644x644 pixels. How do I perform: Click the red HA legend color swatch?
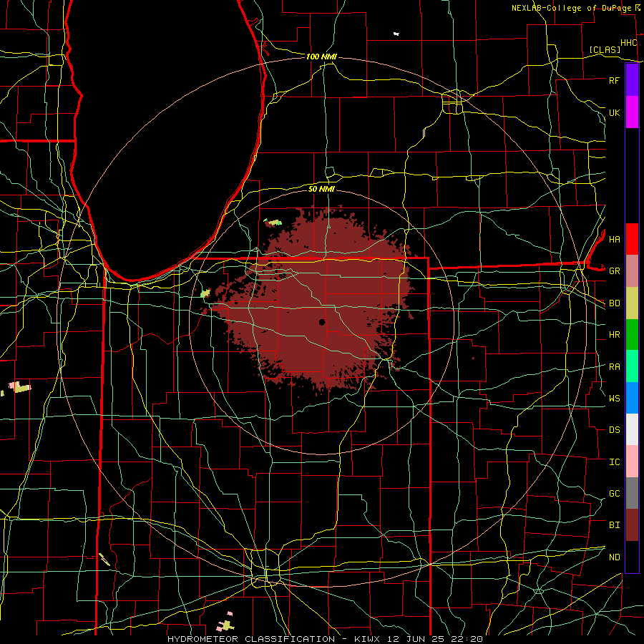coord(632,239)
